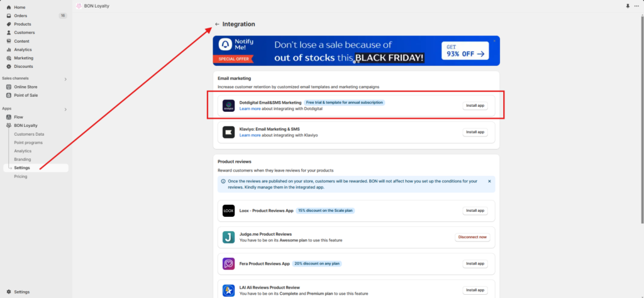This screenshot has width=644, height=298.
Task: Click the 'Apps' sidebar section label
Action: (6, 109)
